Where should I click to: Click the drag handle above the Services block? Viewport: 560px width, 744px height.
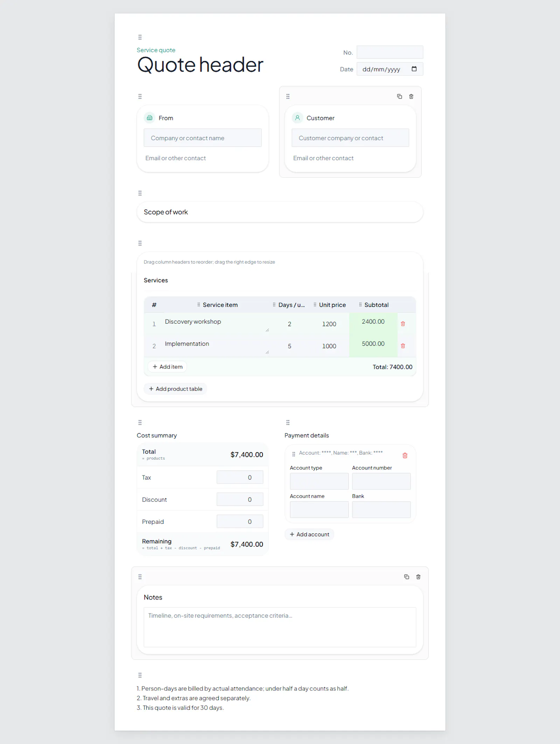(x=140, y=243)
